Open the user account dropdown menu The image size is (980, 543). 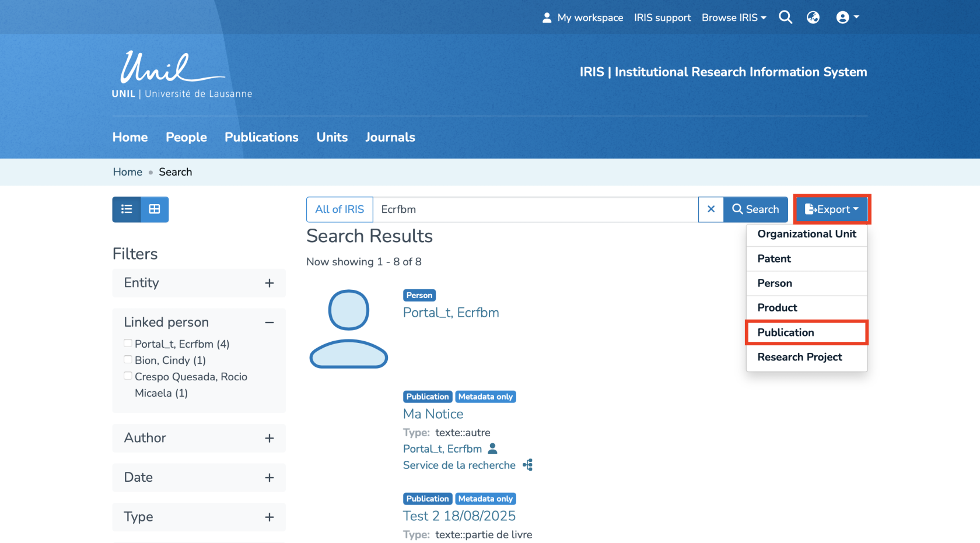click(x=847, y=17)
